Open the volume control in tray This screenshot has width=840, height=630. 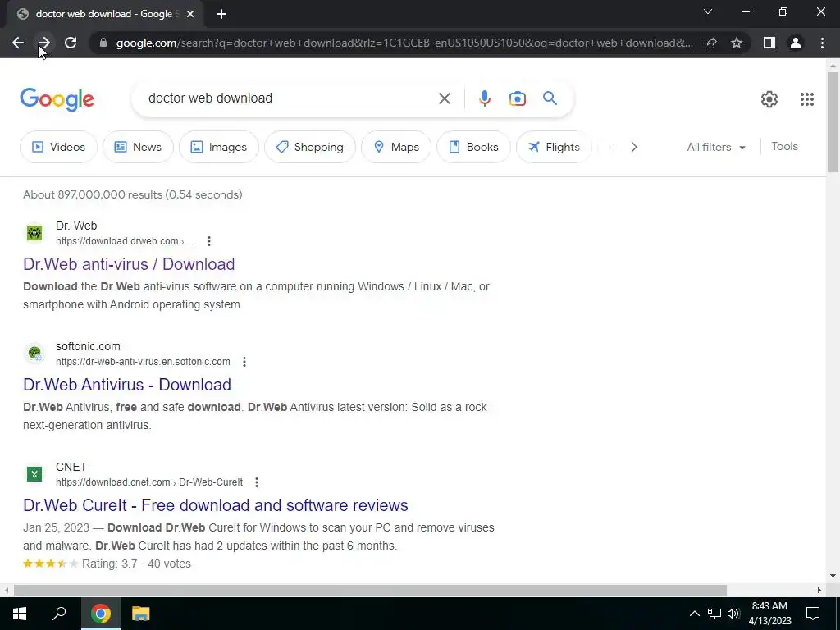click(733, 614)
